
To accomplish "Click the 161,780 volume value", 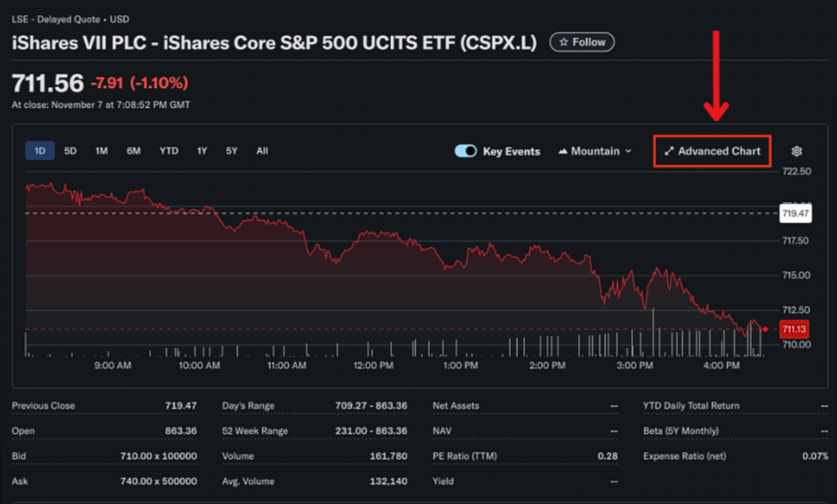I will tap(388, 456).
